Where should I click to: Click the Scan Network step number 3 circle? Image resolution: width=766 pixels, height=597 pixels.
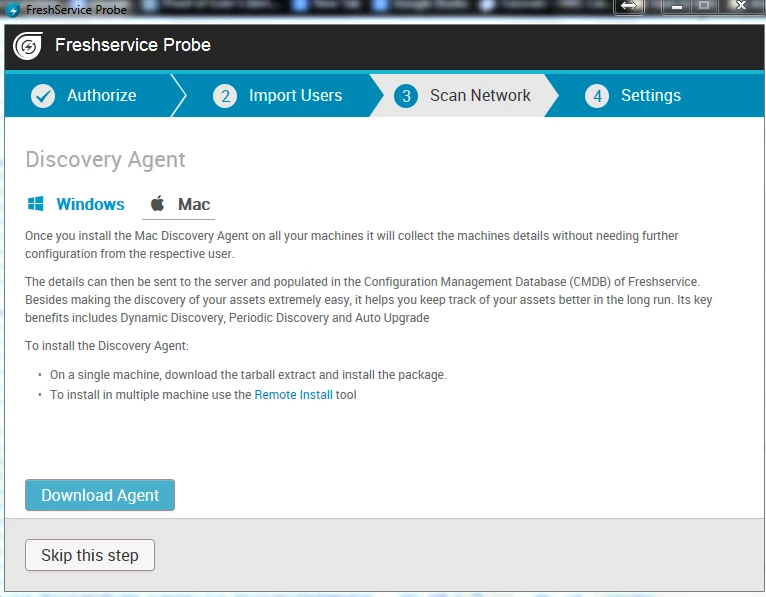click(x=406, y=96)
